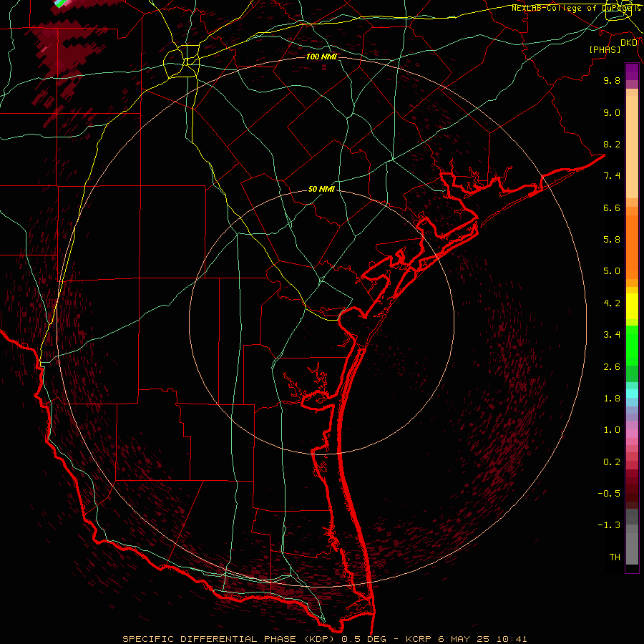
Task: Click the 6.6 value on color scale
Action: point(612,208)
